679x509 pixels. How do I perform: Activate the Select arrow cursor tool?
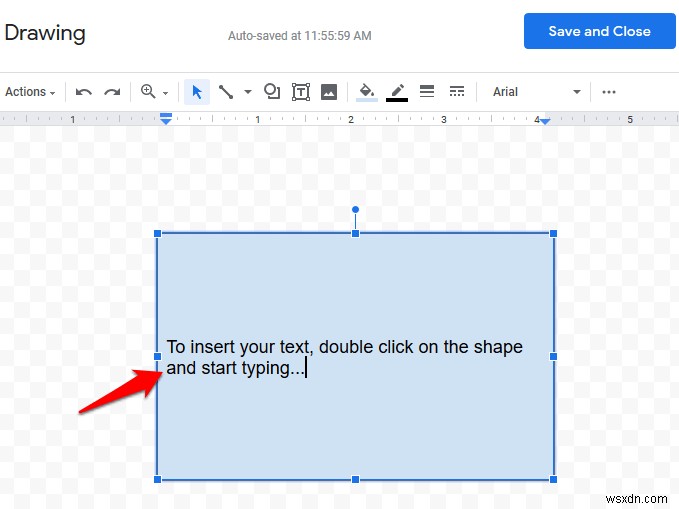coord(197,92)
